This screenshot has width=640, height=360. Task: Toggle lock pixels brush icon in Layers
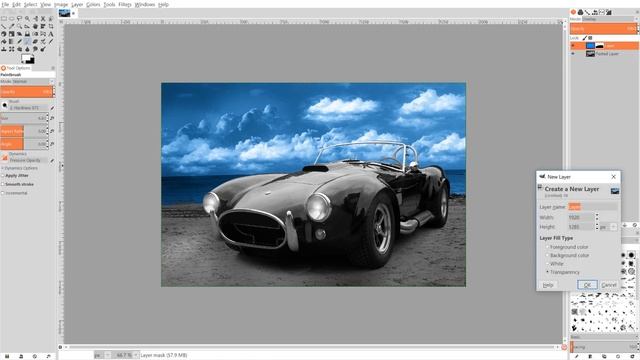584,38
